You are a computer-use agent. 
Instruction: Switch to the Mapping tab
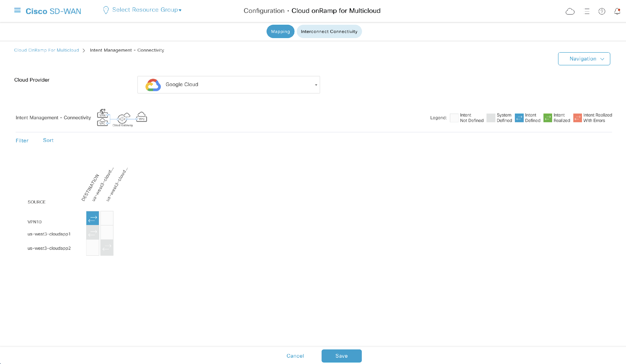coord(280,32)
